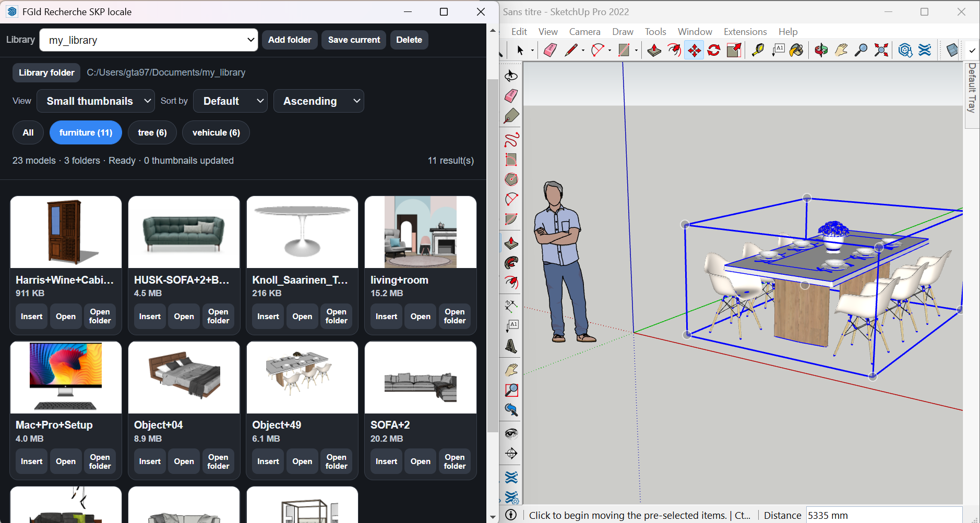Expand the Small thumbnails view dropdown
980x523 pixels.
95,101
